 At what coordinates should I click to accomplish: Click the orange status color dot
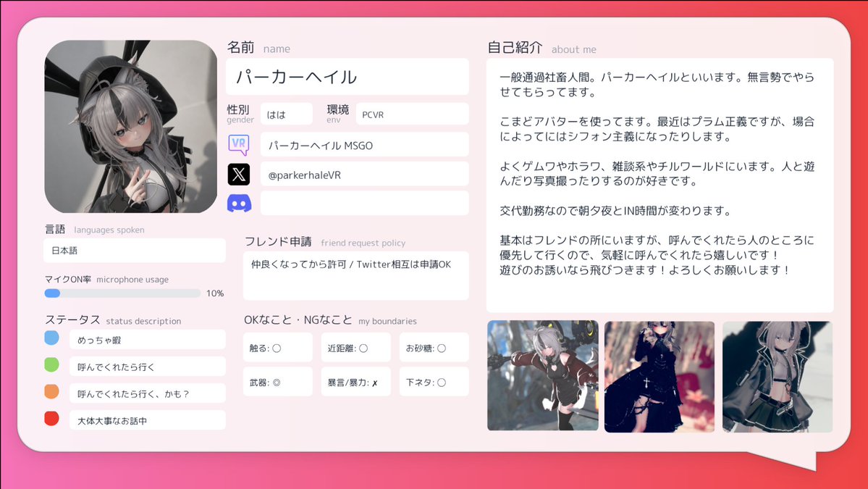tap(51, 391)
